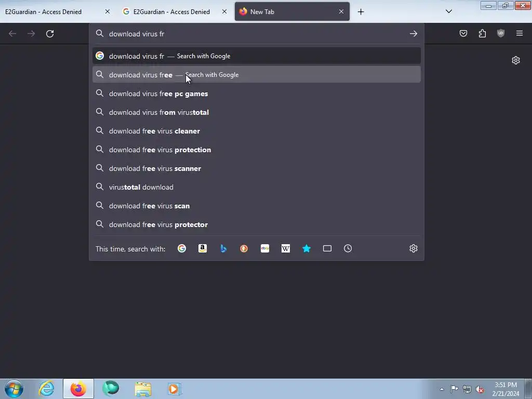Open the Pocket save icon
Viewport: 532px width, 399px height.
click(x=463, y=33)
